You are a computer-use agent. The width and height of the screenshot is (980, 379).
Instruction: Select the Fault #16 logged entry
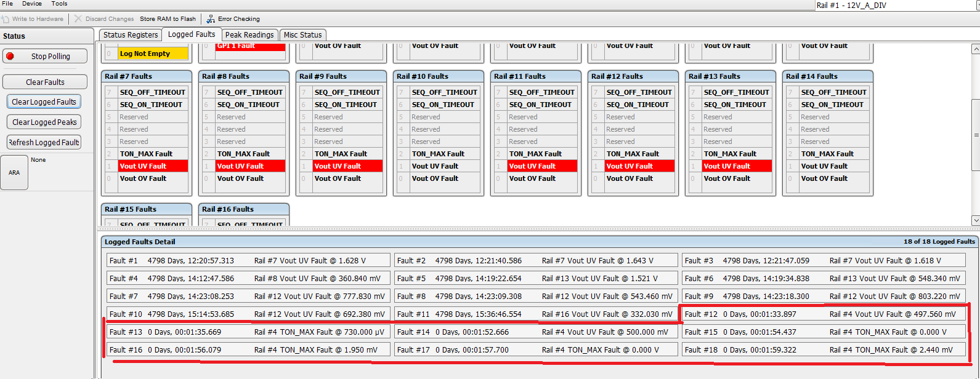[248, 350]
